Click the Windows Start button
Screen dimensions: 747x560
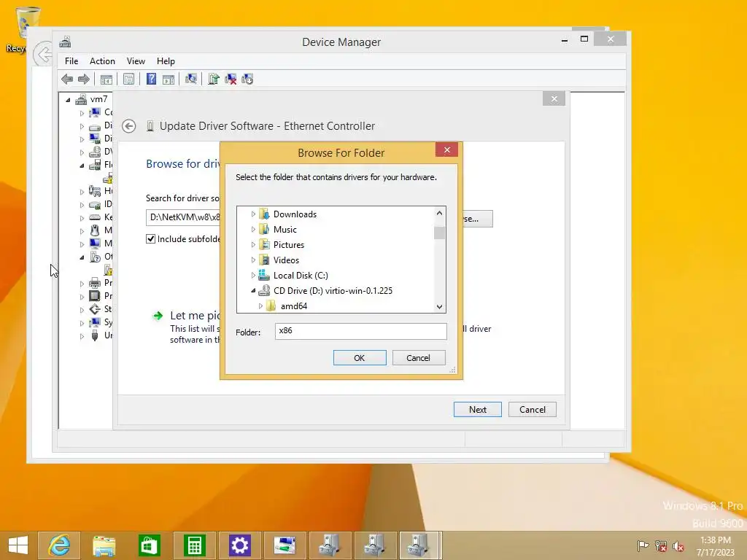click(18, 545)
